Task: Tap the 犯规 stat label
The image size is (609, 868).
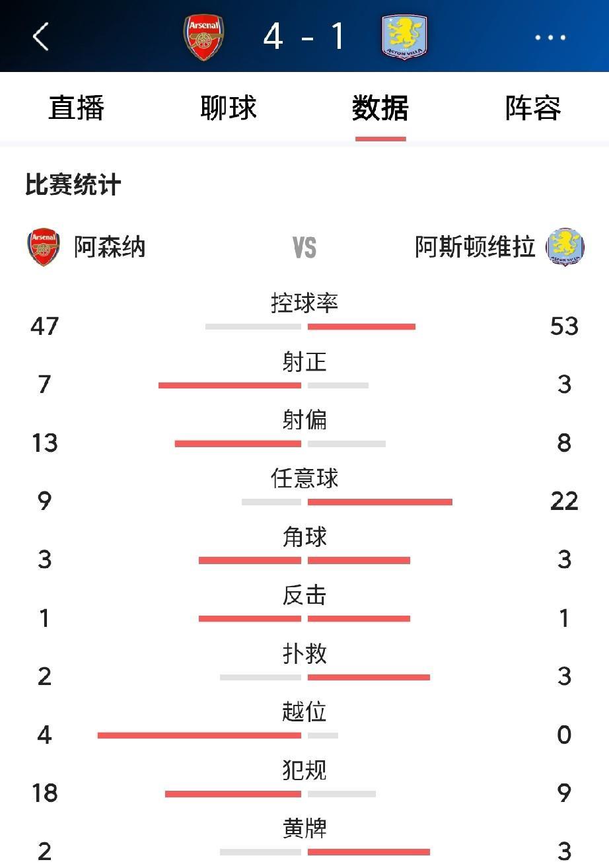Action: (x=304, y=770)
